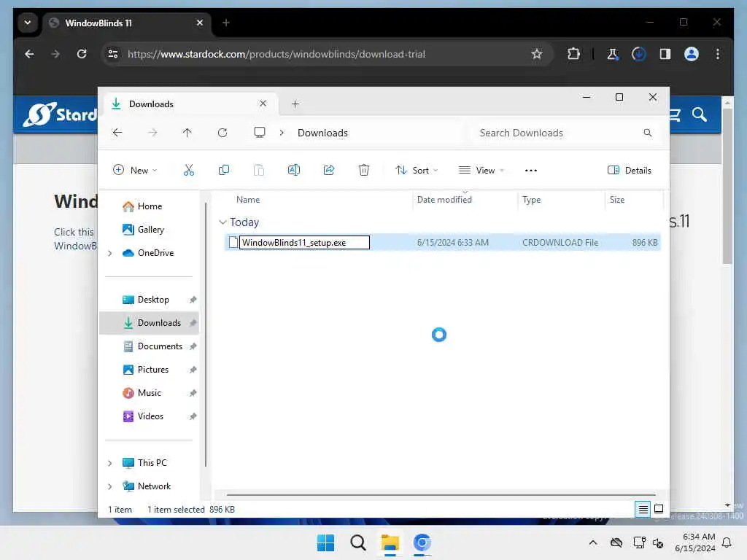
Task: Go up one folder level
Action: (x=187, y=133)
